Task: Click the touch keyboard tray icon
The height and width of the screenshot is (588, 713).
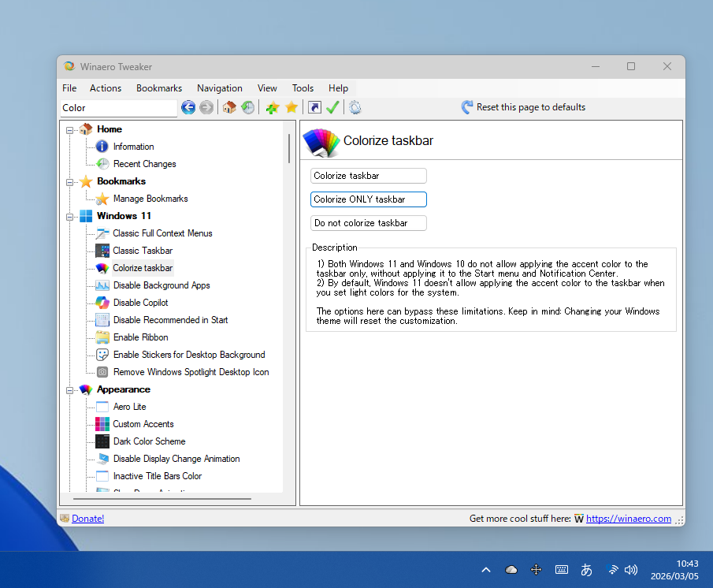Action: pyautogui.click(x=562, y=570)
